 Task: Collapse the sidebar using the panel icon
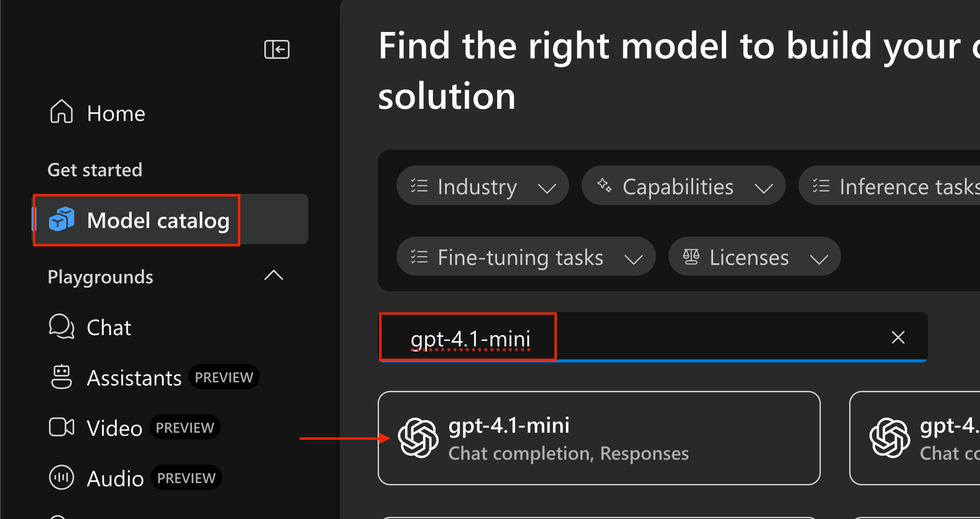click(x=277, y=50)
